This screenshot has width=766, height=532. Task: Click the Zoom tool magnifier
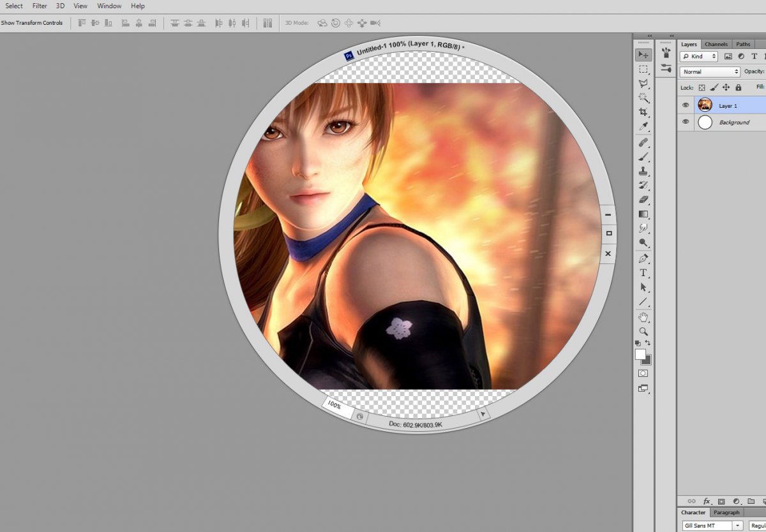click(643, 332)
